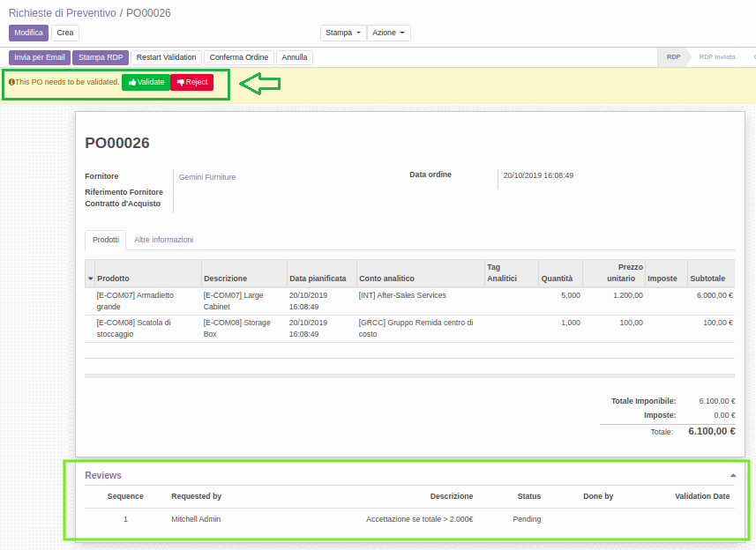Click Invia per Email
The image size is (756, 550).
[39, 56]
